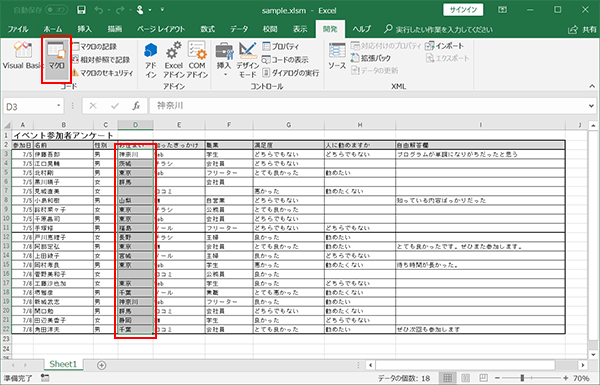
Task: Select the 満足度 header cell
Action: [289, 145]
